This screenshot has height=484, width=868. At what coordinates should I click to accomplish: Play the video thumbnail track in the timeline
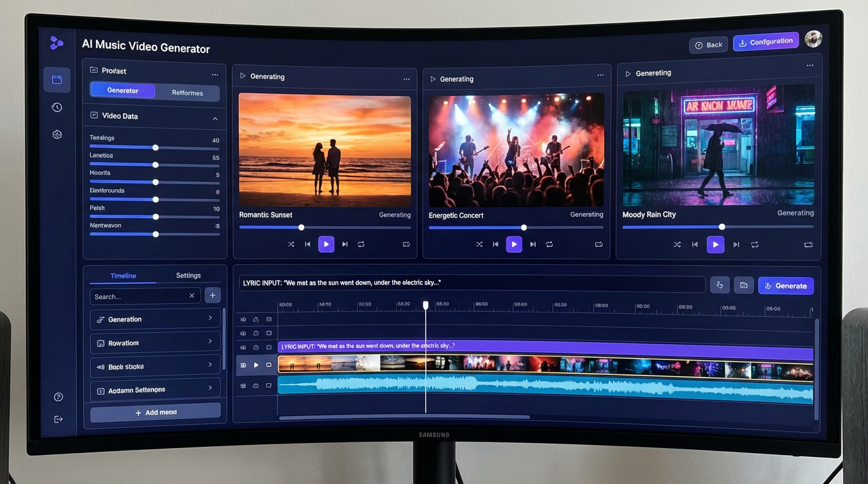point(256,364)
